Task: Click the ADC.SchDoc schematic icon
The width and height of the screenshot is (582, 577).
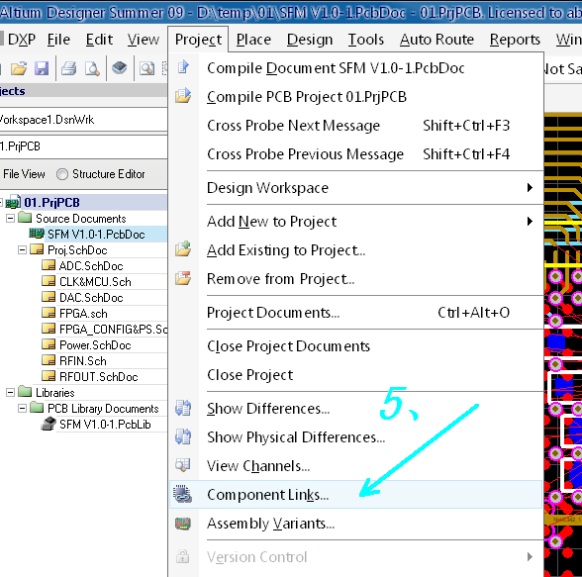Action: (x=49, y=265)
